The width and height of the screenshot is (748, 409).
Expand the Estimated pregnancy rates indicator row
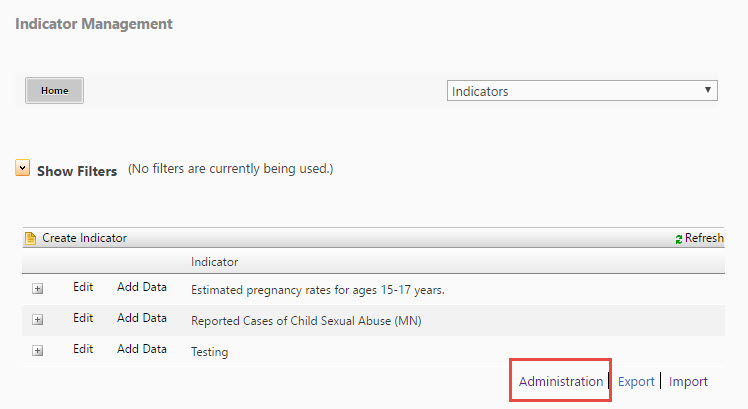[38, 289]
